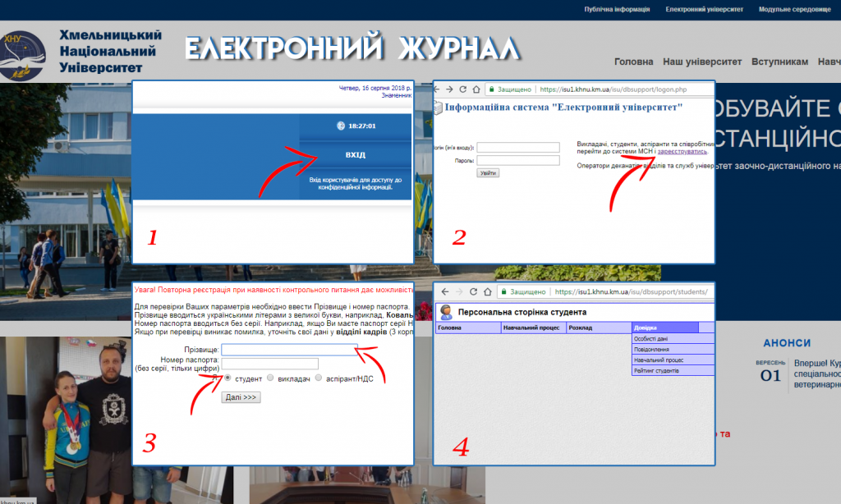This screenshot has width=841, height=504.
Task: Click the 'Знаменник' text under the date
Action: click(397, 95)
